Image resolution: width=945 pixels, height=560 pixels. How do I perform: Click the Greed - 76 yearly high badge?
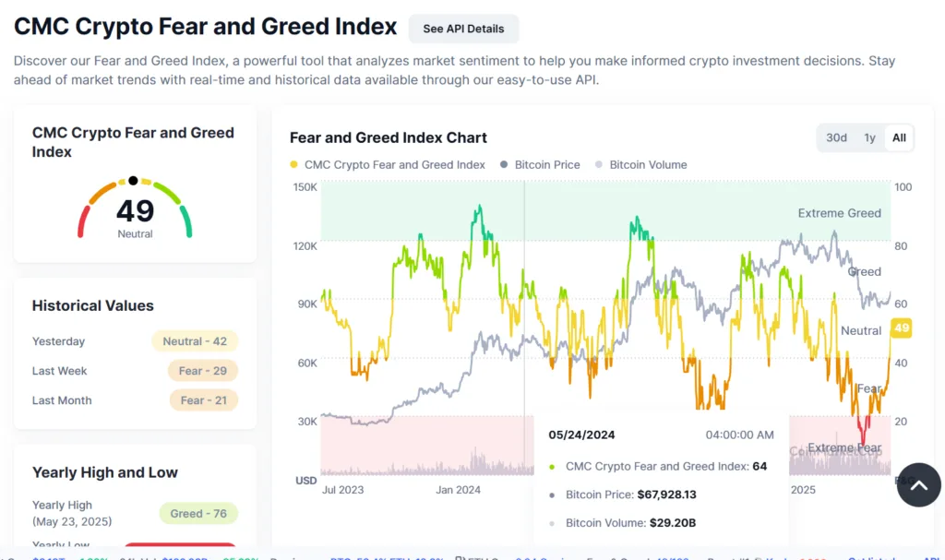[x=198, y=513]
